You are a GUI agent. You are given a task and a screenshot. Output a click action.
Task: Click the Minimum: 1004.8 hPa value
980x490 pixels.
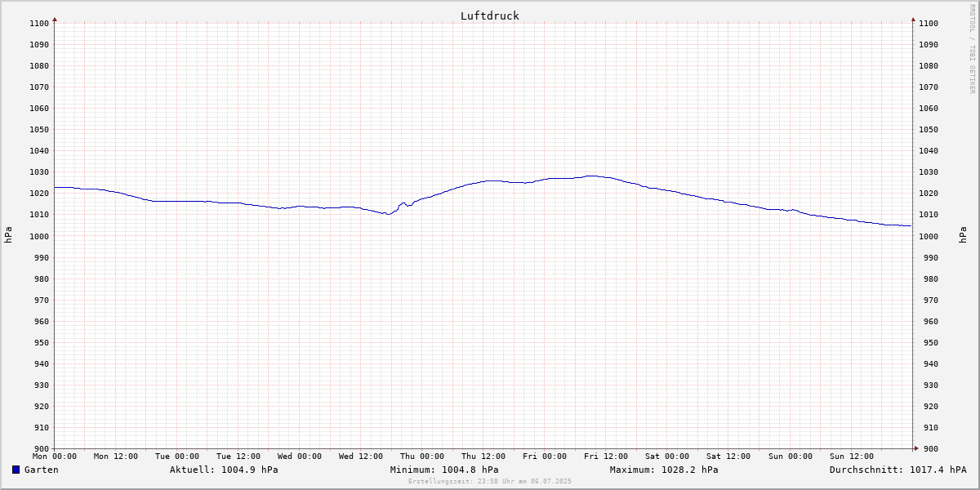pos(444,470)
